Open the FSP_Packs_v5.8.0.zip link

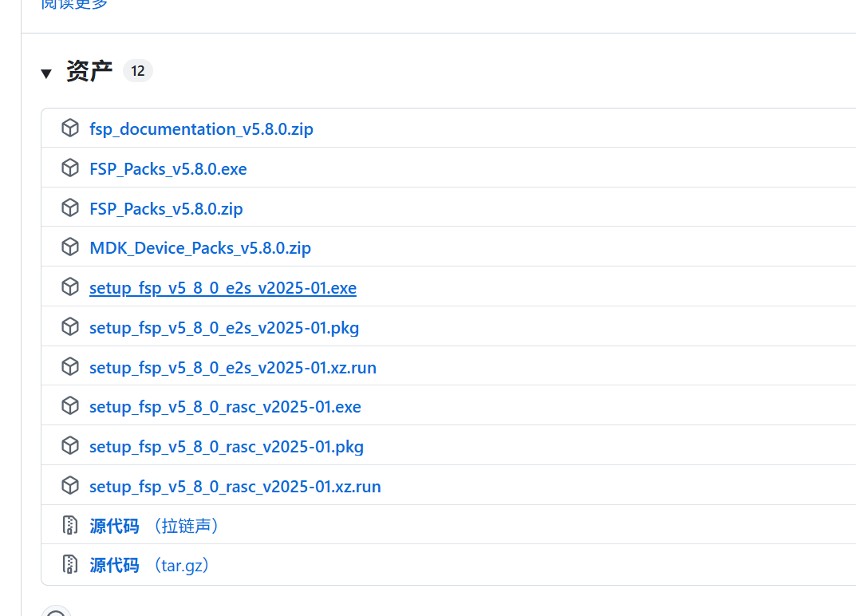(x=166, y=208)
